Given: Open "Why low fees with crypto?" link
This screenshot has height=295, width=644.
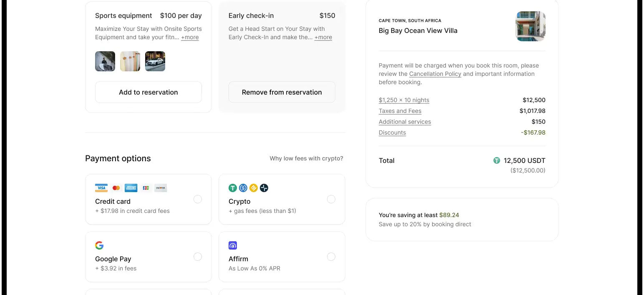Looking at the screenshot, I should click(307, 158).
